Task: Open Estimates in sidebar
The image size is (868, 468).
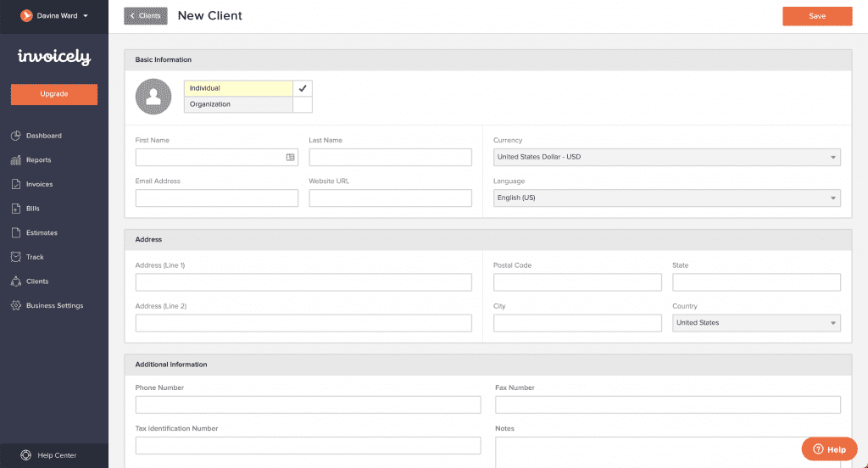Action: 42,233
